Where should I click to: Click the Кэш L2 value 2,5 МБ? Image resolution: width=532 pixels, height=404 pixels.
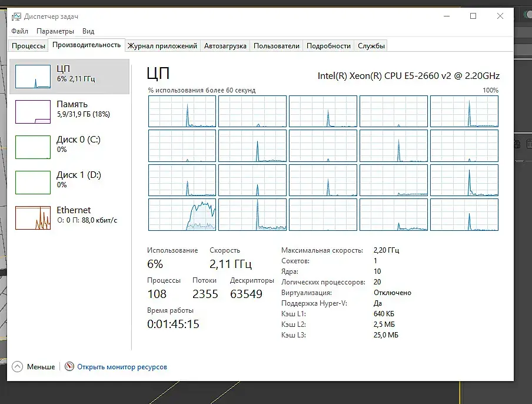click(x=384, y=324)
